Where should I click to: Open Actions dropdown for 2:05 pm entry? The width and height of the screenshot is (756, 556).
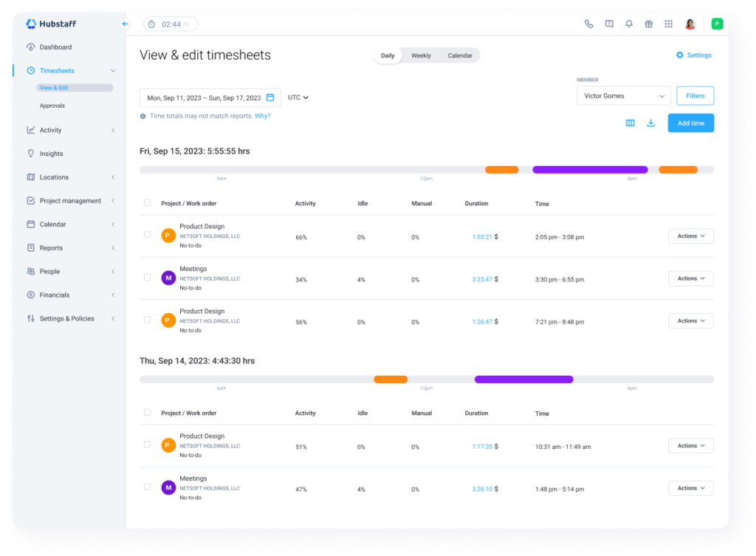coord(690,236)
